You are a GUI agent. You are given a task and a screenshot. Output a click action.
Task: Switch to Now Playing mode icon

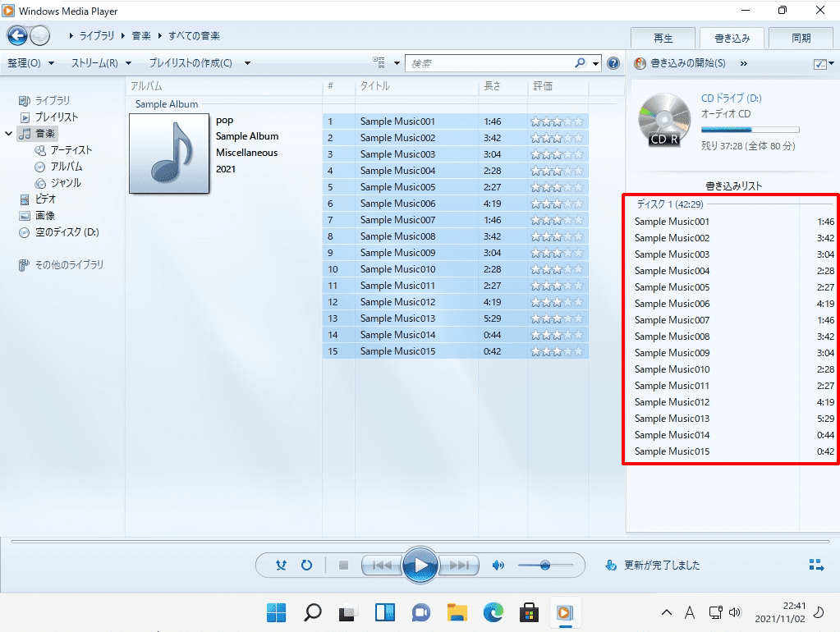(x=816, y=565)
